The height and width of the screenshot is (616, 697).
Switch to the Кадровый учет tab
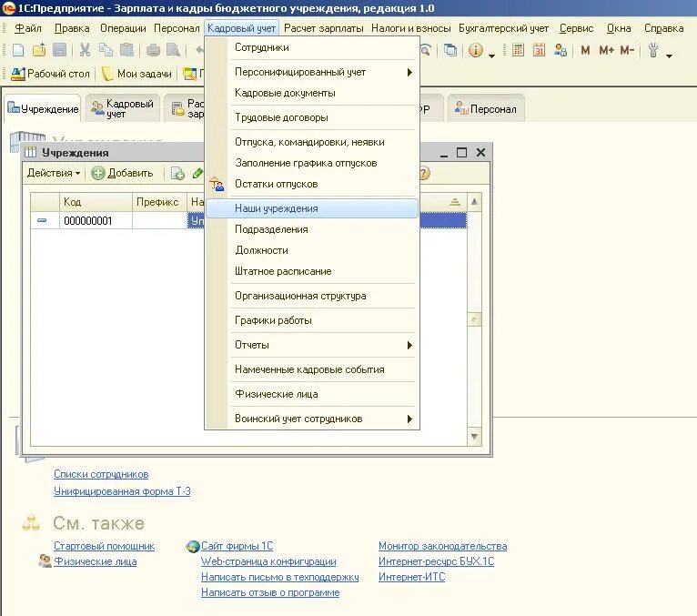122,109
